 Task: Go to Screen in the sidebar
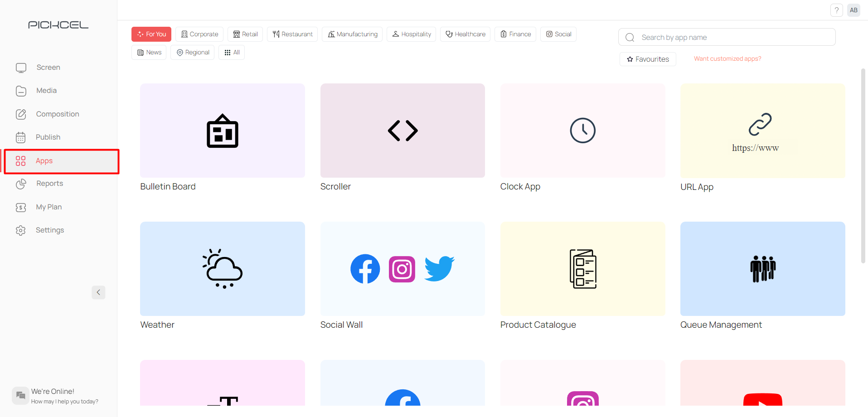click(48, 68)
